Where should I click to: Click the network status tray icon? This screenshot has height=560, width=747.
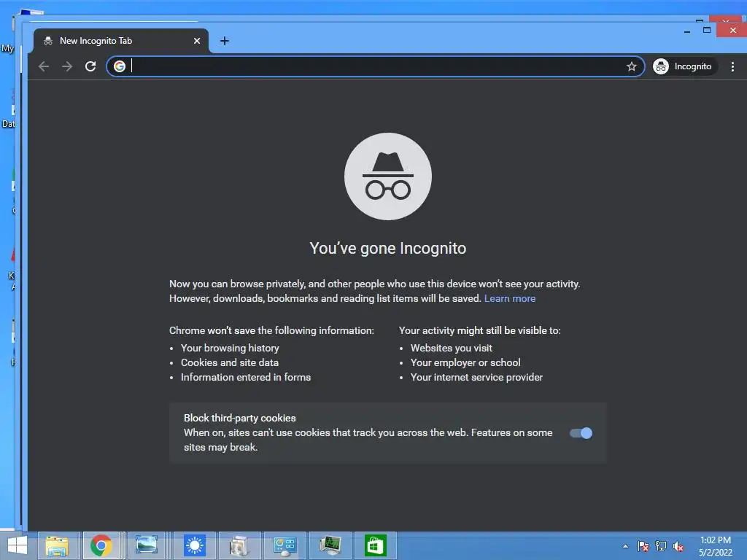pos(661,546)
